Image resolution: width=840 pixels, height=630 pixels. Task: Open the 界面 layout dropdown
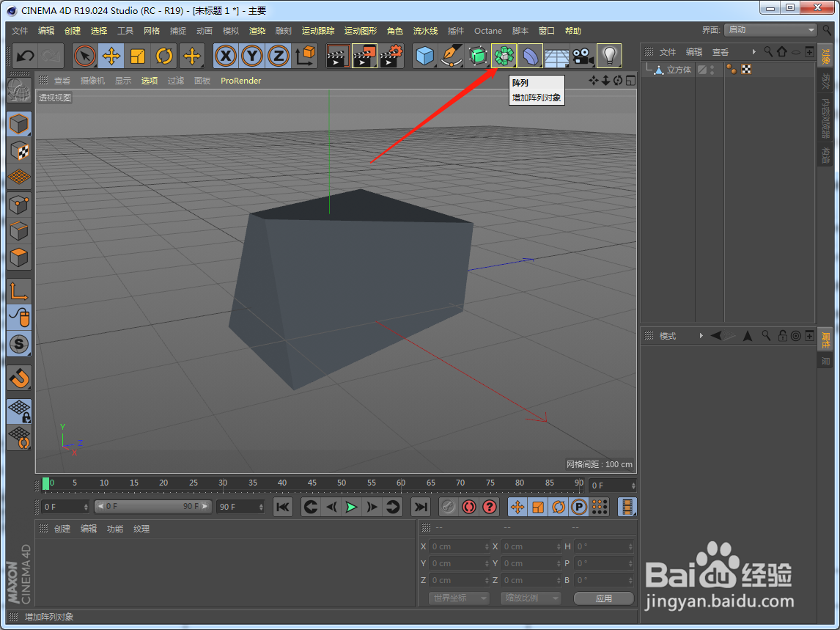tap(770, 30)
